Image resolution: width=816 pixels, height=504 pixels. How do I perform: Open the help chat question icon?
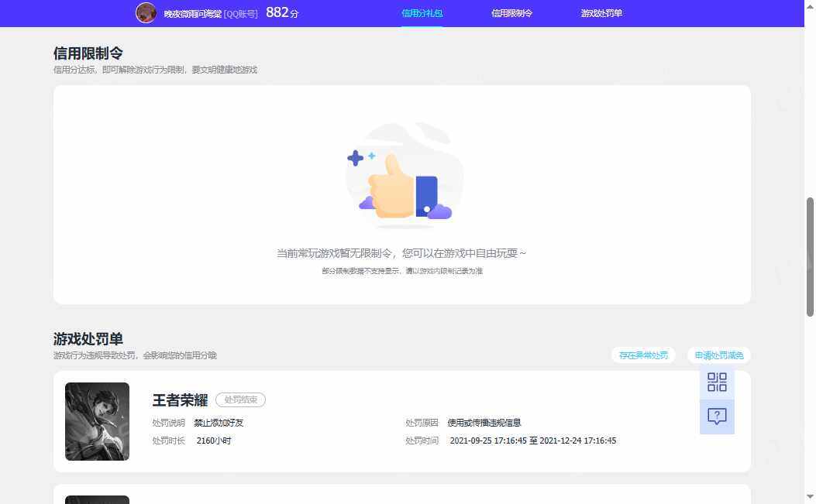(717, 416)
